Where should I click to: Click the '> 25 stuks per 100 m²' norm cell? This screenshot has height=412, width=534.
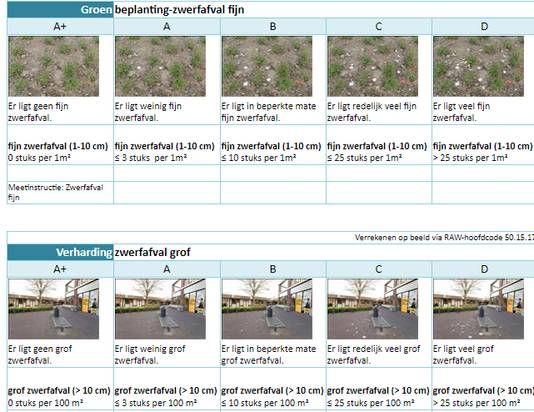[x=483, y=389]
